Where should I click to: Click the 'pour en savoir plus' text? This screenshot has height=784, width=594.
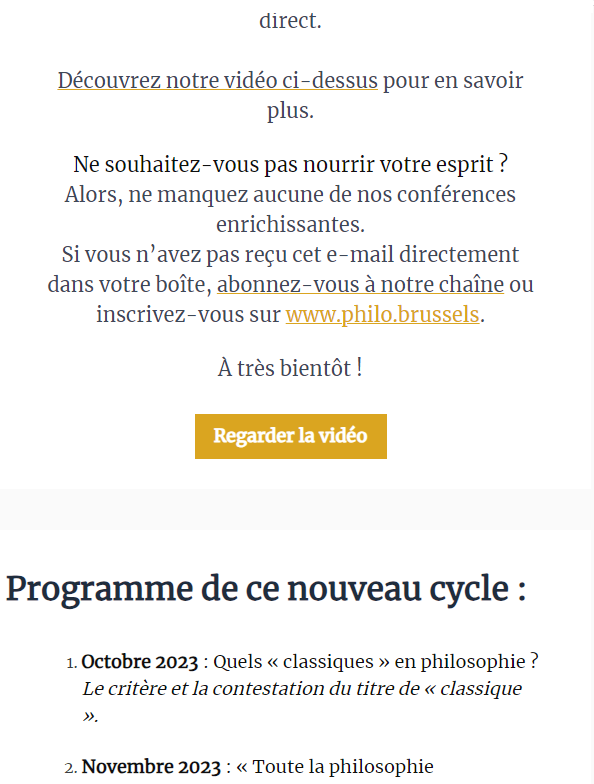(x=395, y=96)
